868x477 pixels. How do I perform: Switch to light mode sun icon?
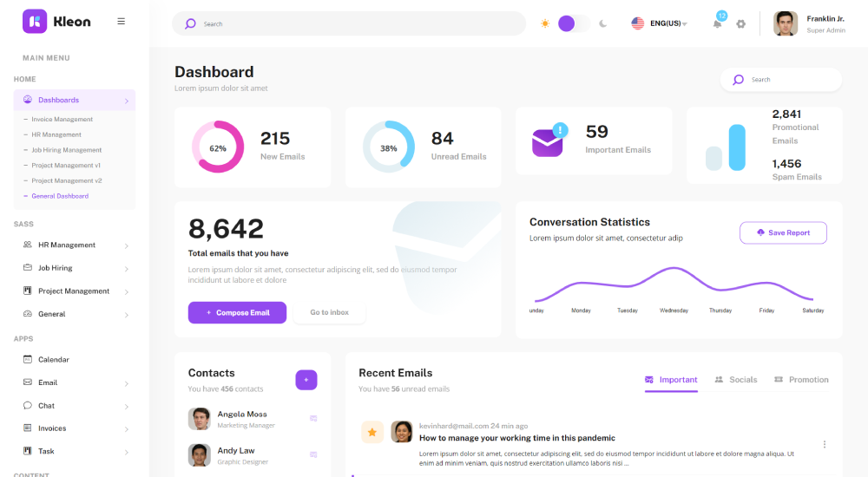[x=545, y=23]
